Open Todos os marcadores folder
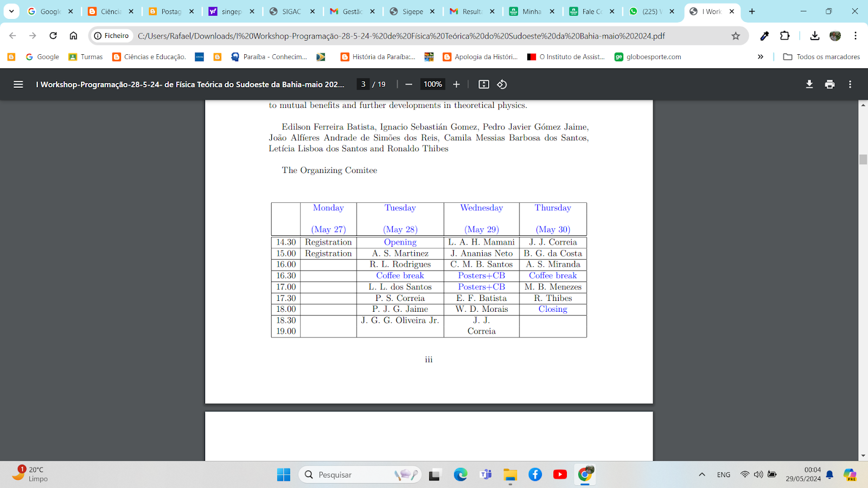The image size is (868, 488). [x=821, y=56]
